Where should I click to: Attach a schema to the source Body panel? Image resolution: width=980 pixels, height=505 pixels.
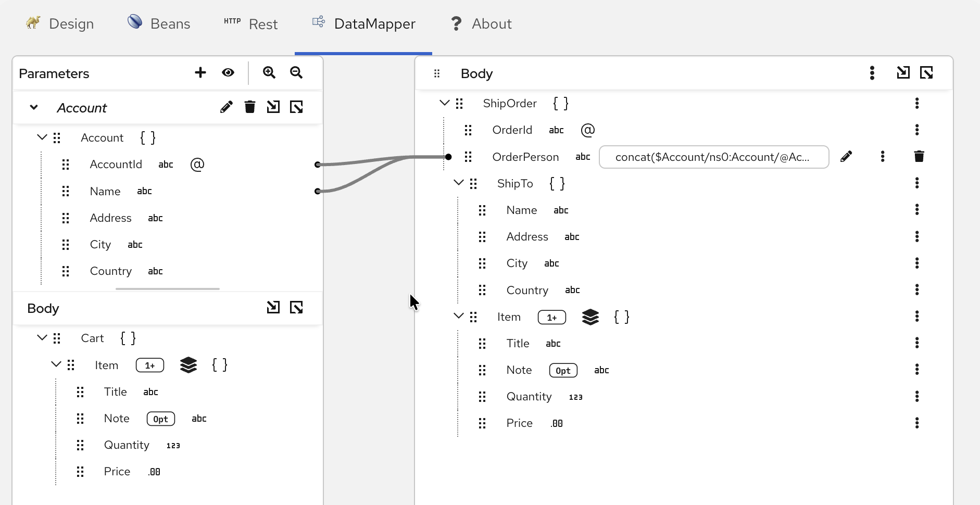tap(273, 308)
